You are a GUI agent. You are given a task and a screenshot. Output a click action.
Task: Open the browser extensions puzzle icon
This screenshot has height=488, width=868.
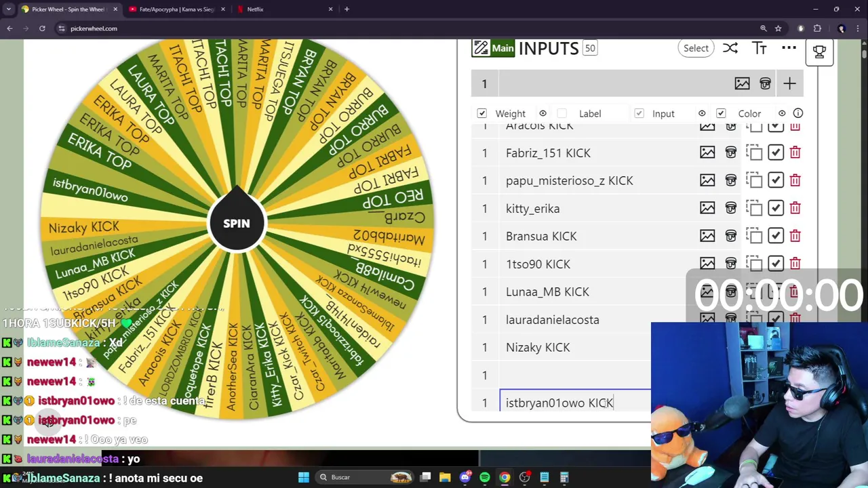(x=817, y=28)
